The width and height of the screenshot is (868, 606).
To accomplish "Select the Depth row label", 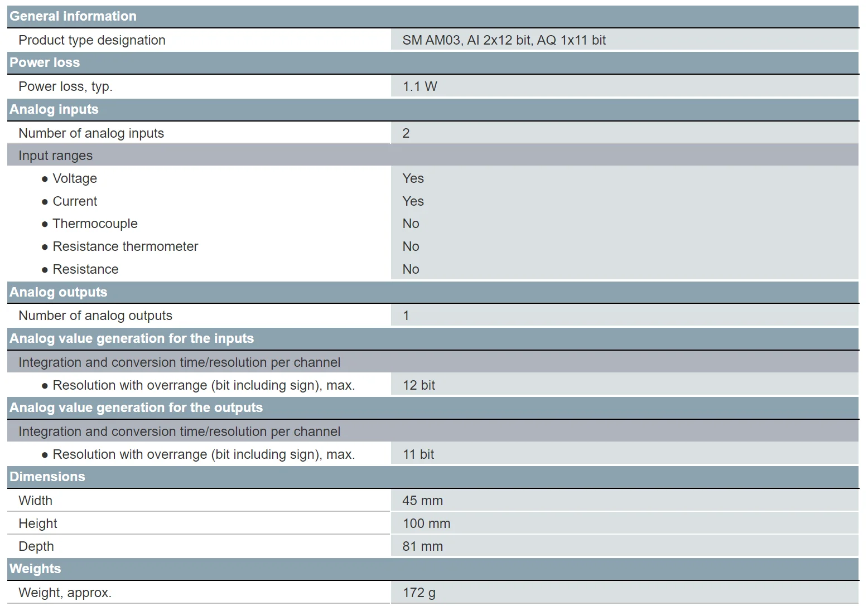I will click(x=36, y=546).
